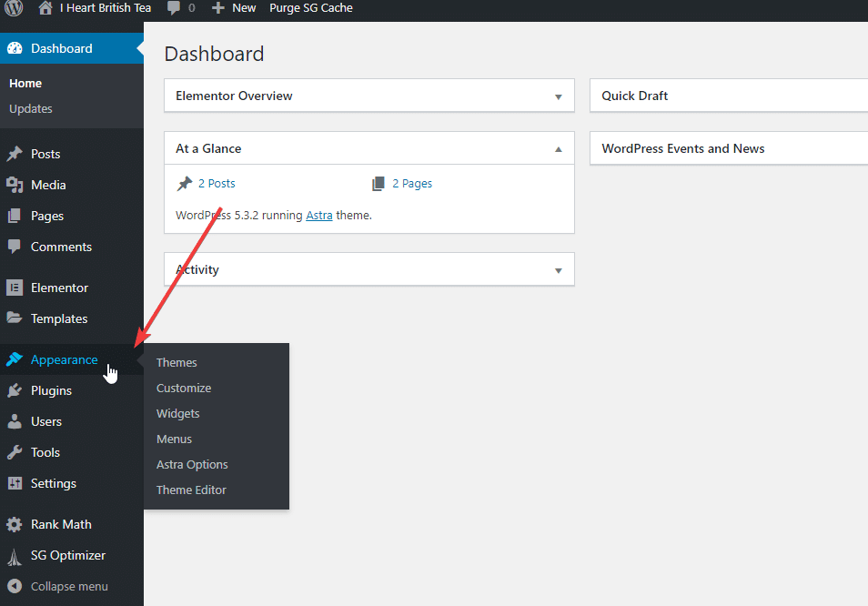Collapse the At a Glance panel
868x606 pixels.
(558, 149)
